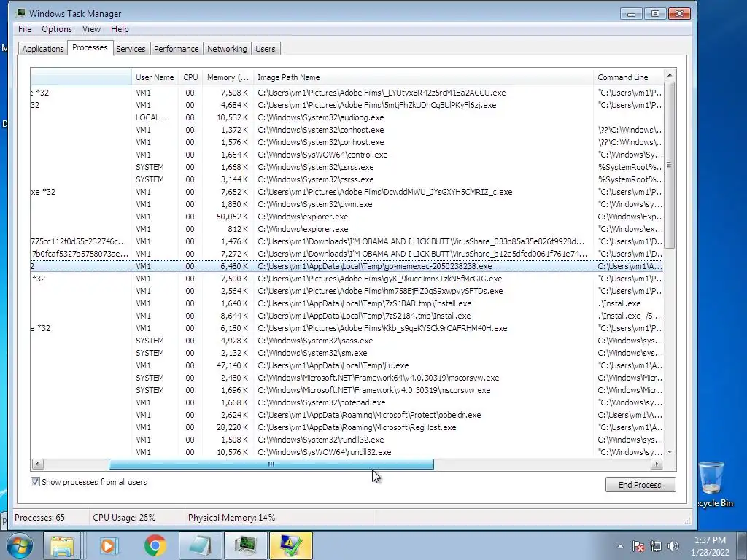Select the audiodg.exe process row
The image size is (747, 560).
(x=347, y=117)
